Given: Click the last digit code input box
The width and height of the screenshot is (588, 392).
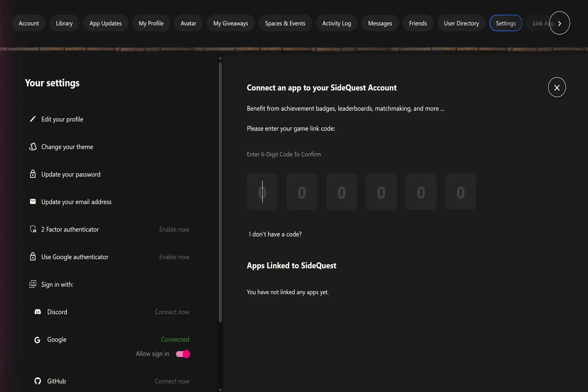Looking at the screenshot, I should pos(461,191).
